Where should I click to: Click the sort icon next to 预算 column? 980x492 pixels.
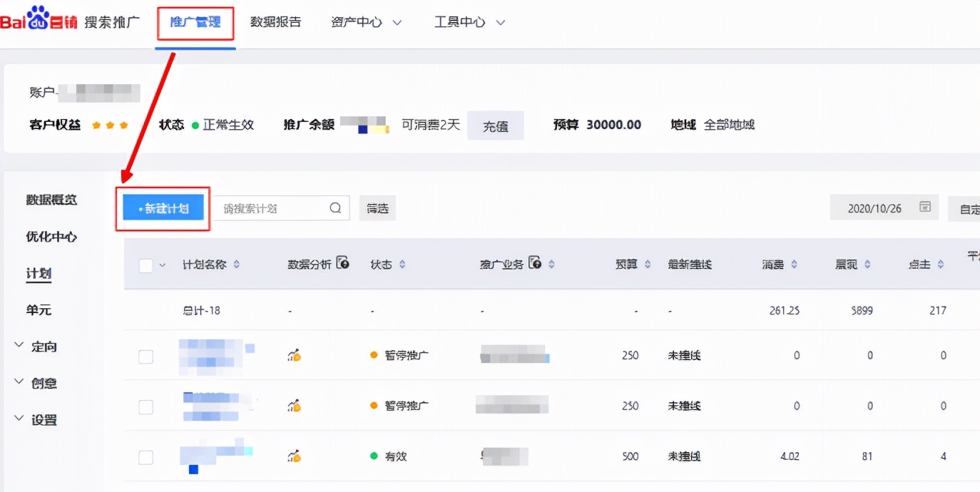click(x=646, y=263)
